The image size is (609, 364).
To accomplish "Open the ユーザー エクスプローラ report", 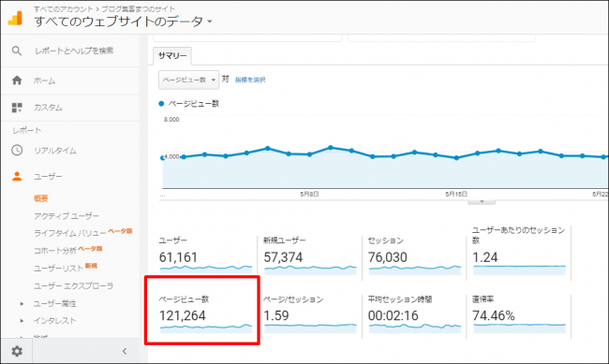I will (73, 286).
